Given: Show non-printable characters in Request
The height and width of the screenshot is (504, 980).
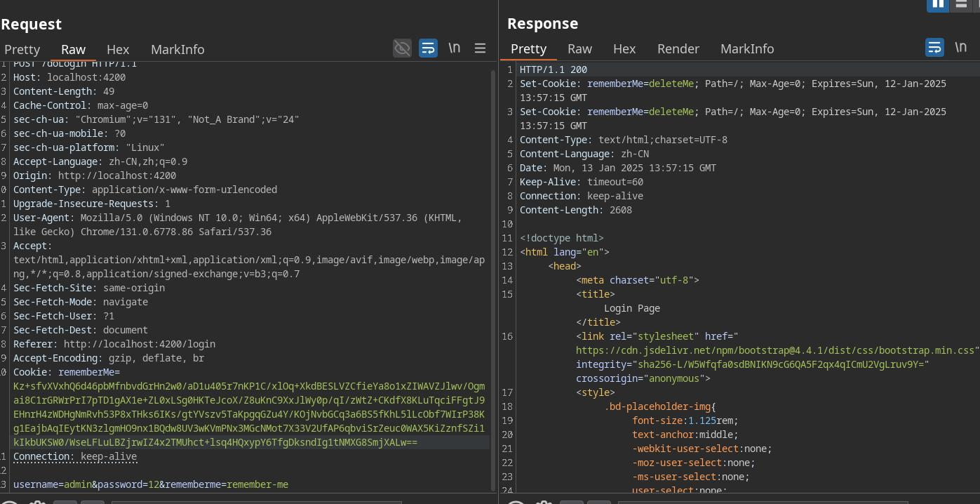Looking at the screenshot, I should coord(454,48).
